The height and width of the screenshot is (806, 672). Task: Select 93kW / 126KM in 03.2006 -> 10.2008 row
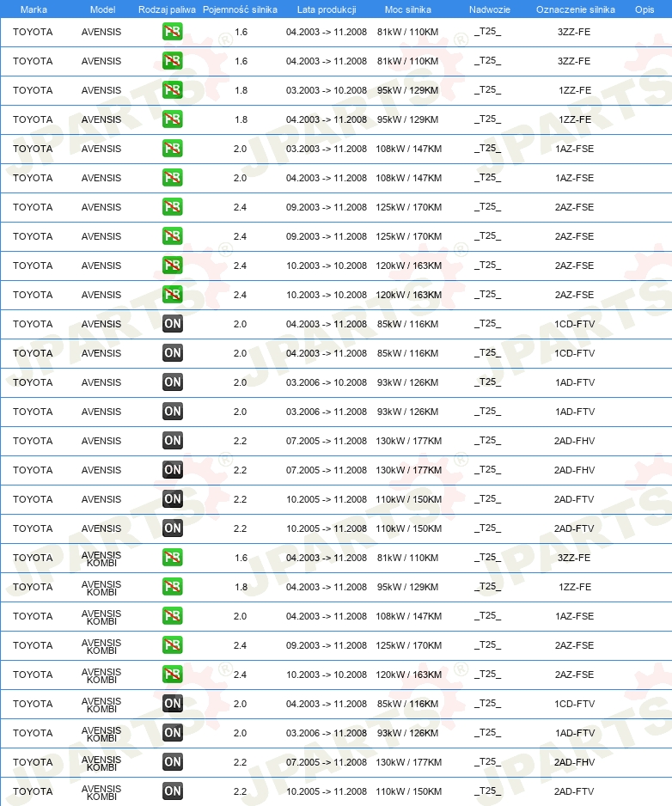click(x=407, y=382)
